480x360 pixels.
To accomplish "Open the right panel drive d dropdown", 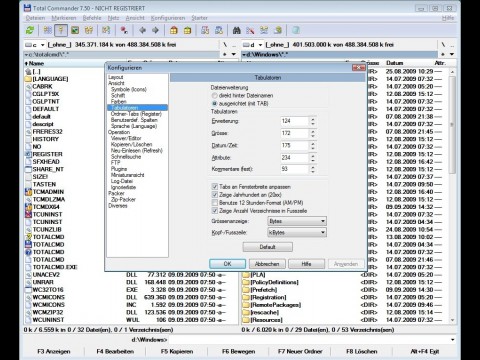I will pos(253,45).
